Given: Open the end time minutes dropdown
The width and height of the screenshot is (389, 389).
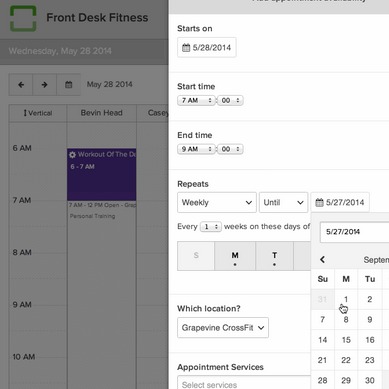Looking at the screenshot, I should (230, 149).
